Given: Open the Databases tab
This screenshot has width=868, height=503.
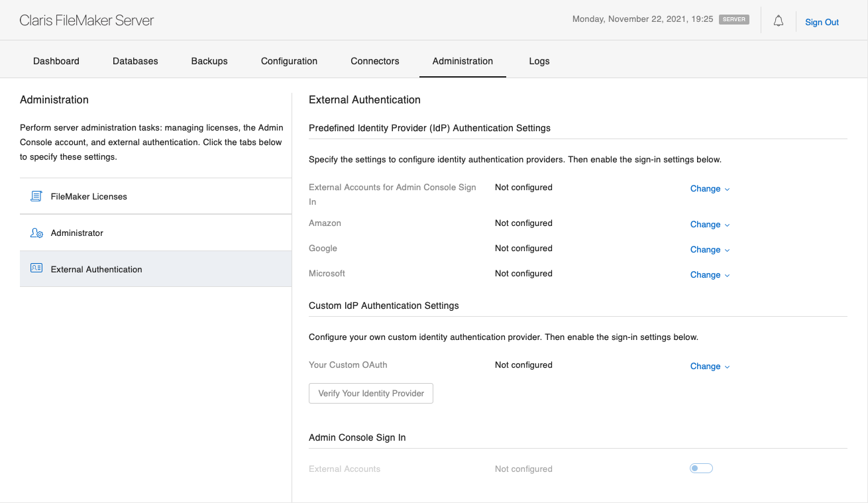Looking at the screenshot, I should tap(135, 61).
